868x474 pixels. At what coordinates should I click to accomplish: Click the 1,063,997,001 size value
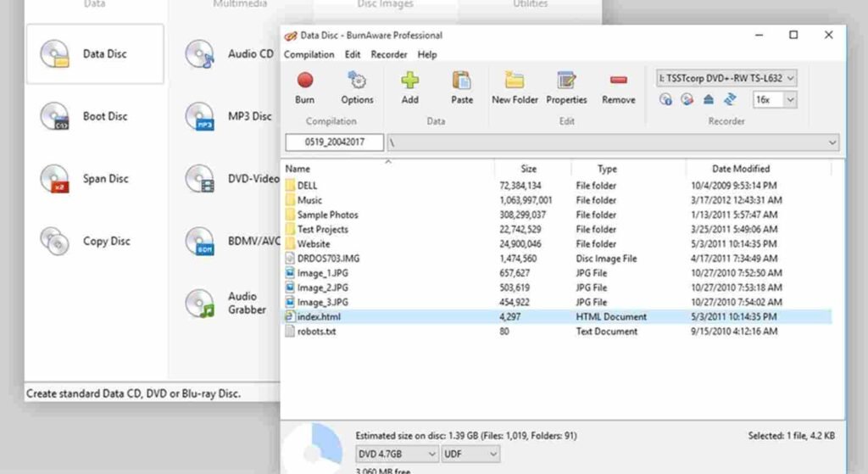tap(526, 200)
